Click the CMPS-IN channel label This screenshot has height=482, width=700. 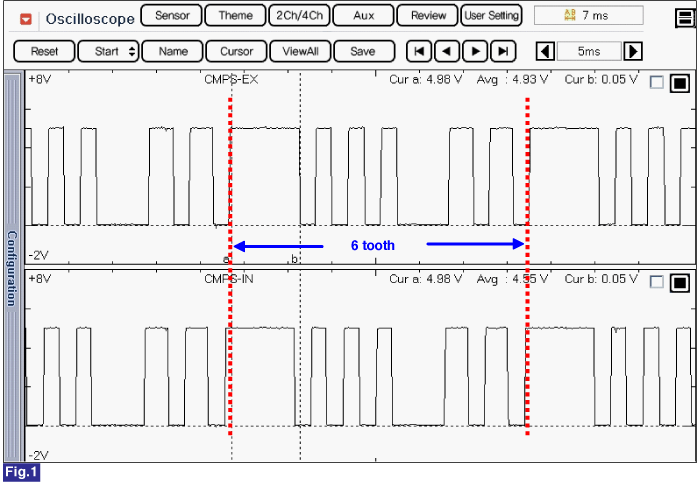click(229, 279)
